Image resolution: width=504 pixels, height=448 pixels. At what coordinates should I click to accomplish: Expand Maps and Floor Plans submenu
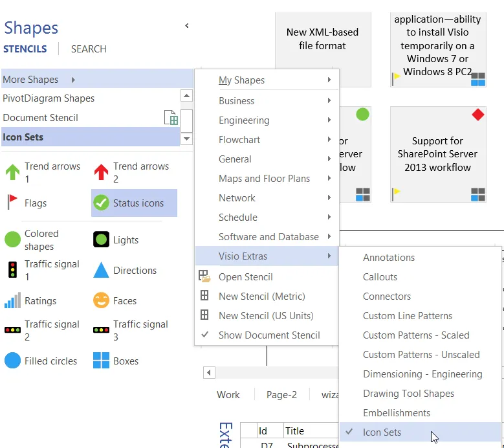coord(267,179)
